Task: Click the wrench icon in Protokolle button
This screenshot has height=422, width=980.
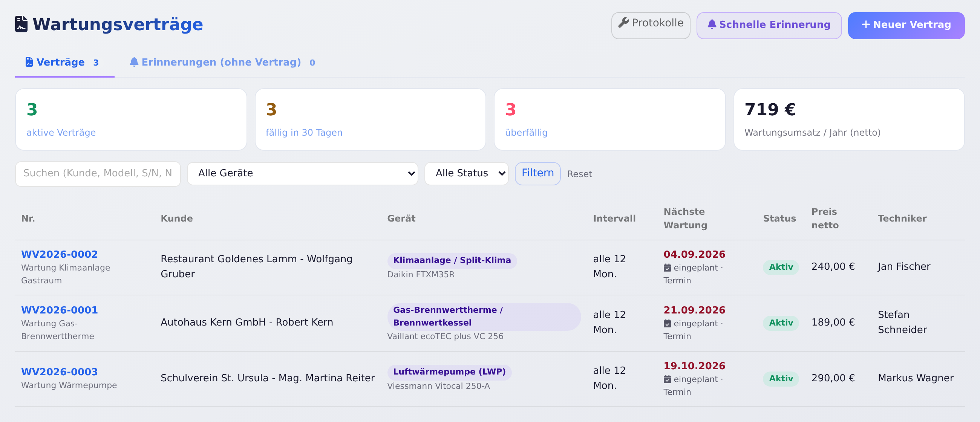Action: coord(623,23)
